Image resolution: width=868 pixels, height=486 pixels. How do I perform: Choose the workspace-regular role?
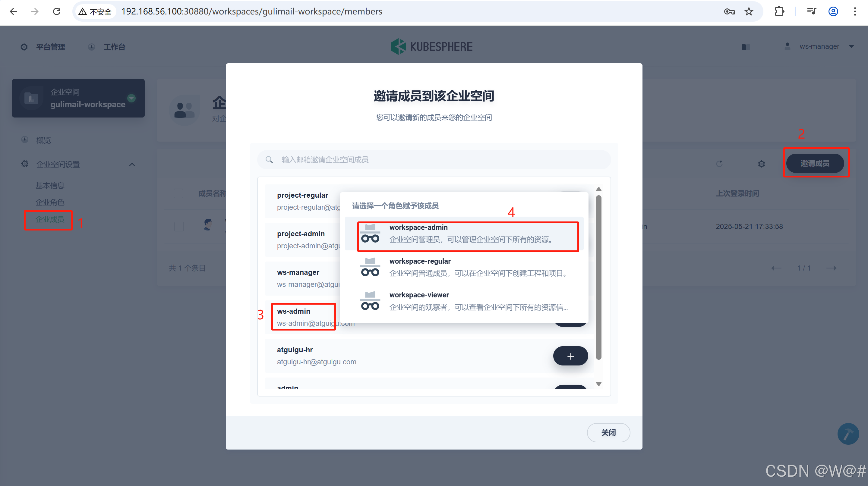coord(464,267)
